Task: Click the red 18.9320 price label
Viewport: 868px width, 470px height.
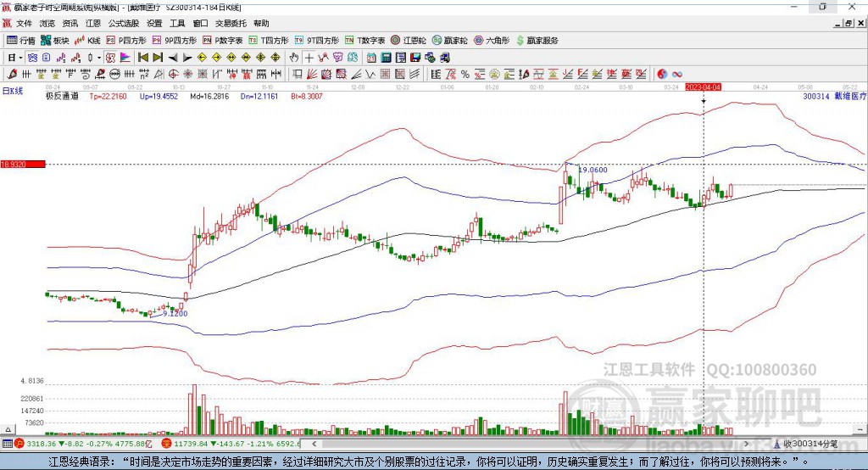Action: coord(23,164)
